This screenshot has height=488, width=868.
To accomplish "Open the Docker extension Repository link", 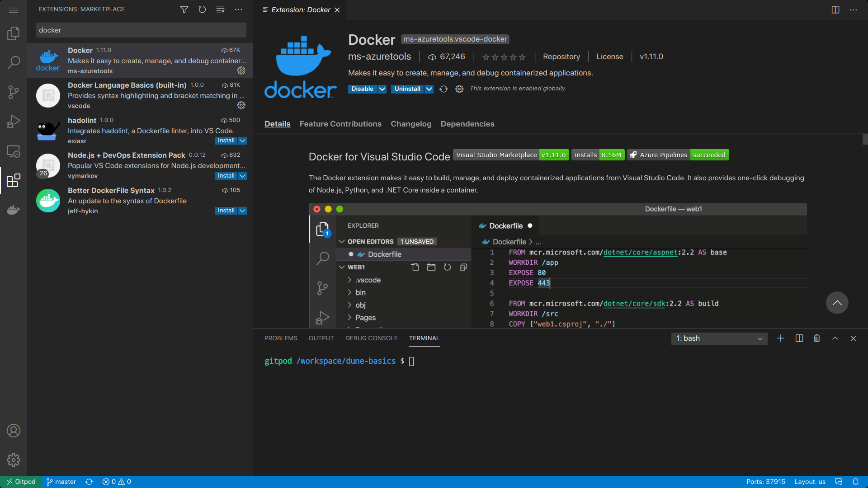I will [x=561, y=56].
